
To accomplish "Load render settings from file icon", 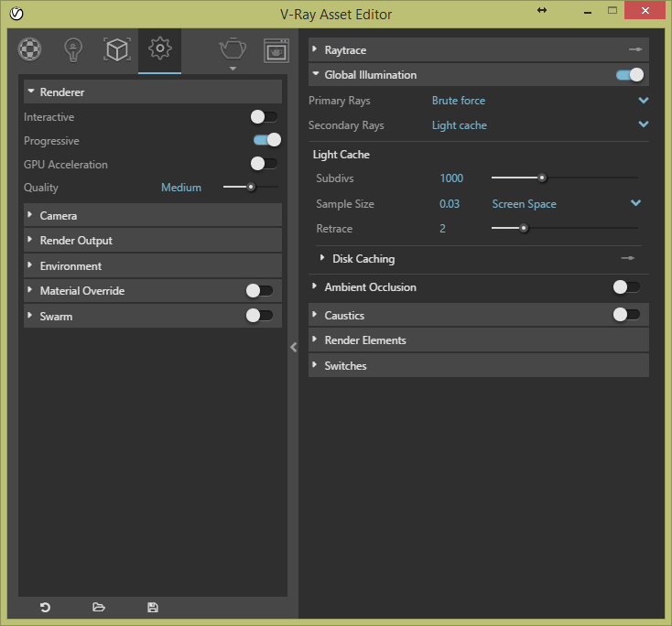I will pos(99,607).
